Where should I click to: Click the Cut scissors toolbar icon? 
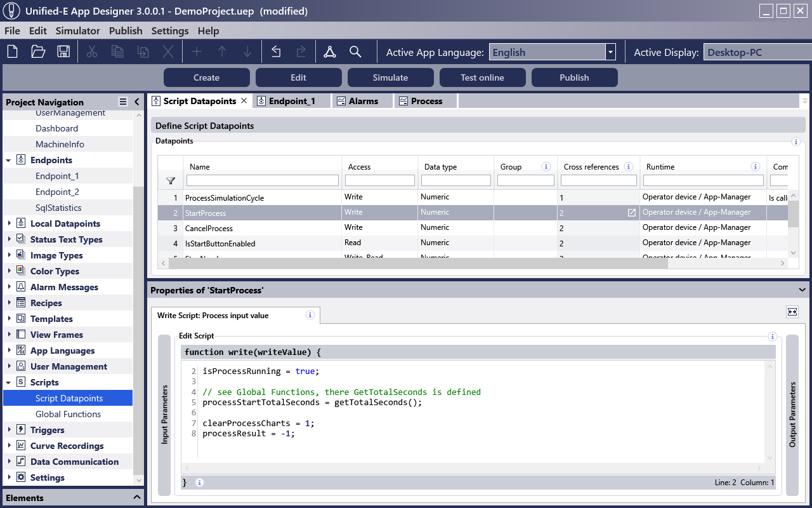pos(92,52)
